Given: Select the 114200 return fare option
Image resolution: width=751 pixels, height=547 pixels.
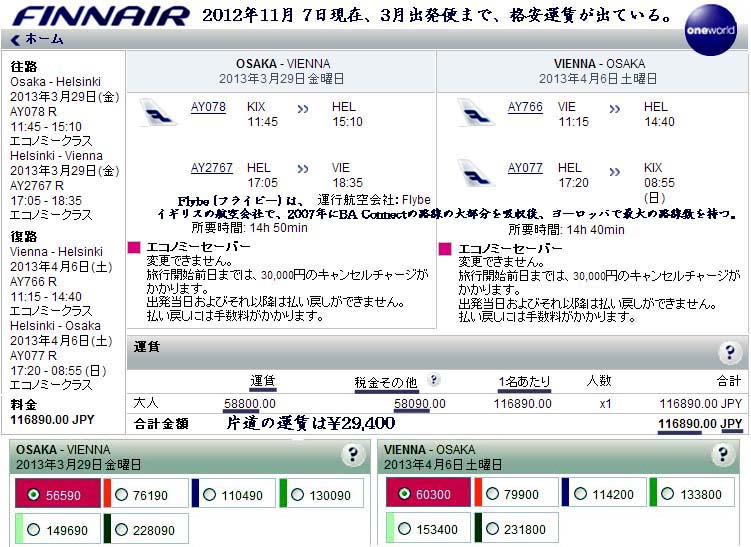Looking at the screenshot, I should pyautogui.click(x=604, y=492).
